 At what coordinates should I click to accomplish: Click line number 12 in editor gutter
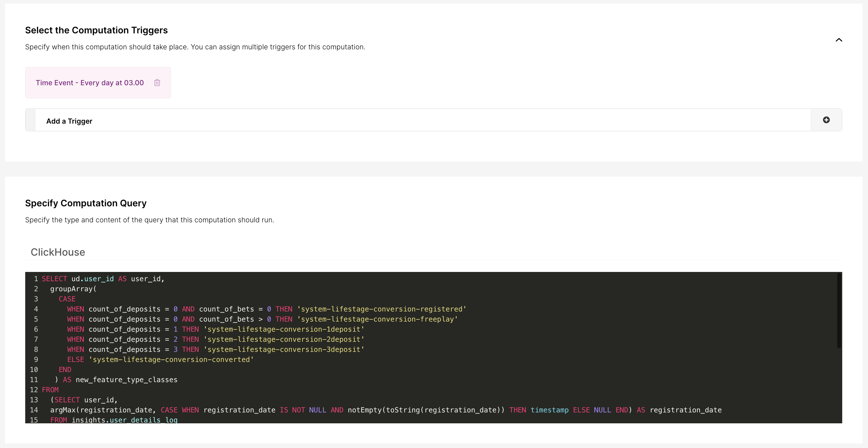coord(34,390)
